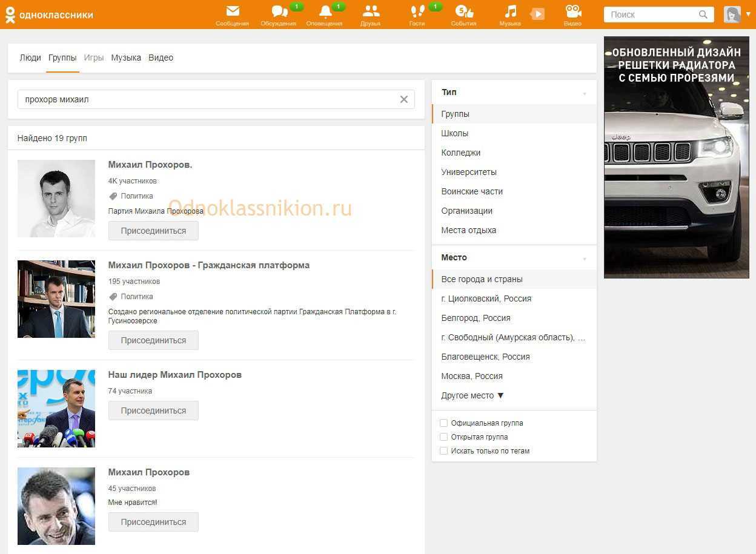Open Обсуждения notification badge
This screenshot has height=554, width=756.
pos(296,7)
